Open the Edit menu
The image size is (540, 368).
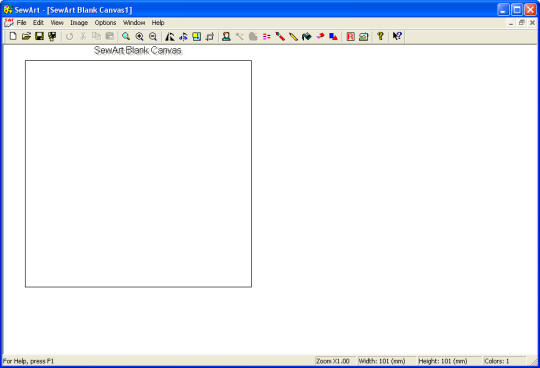[38, 23]
